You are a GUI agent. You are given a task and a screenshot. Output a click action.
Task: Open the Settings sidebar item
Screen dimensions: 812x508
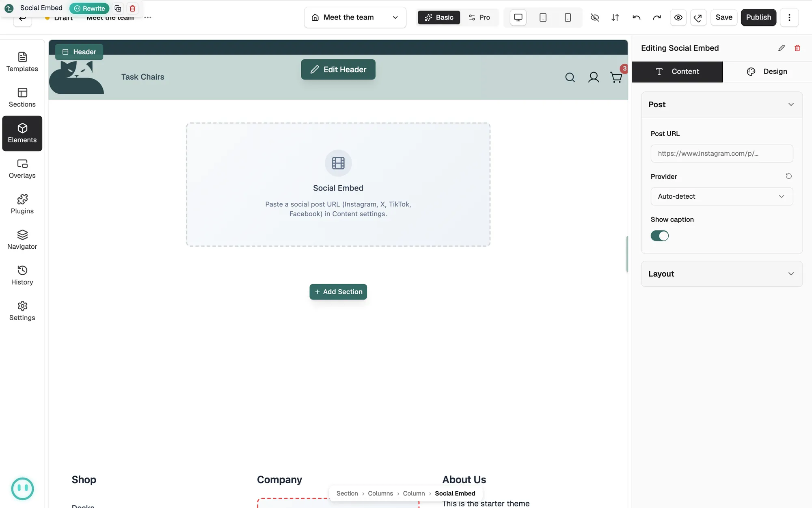pos(22,311)
